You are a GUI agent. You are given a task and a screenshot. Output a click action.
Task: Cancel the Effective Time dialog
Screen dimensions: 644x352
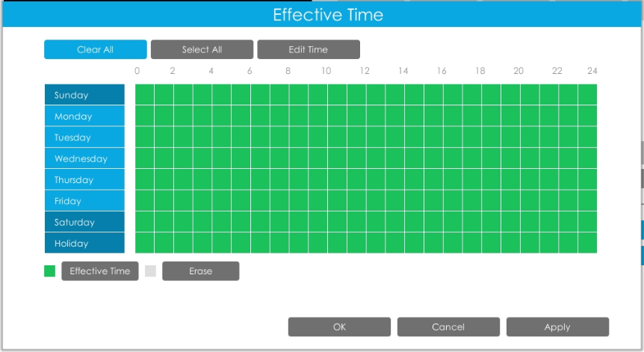click(x=448, y=327)
